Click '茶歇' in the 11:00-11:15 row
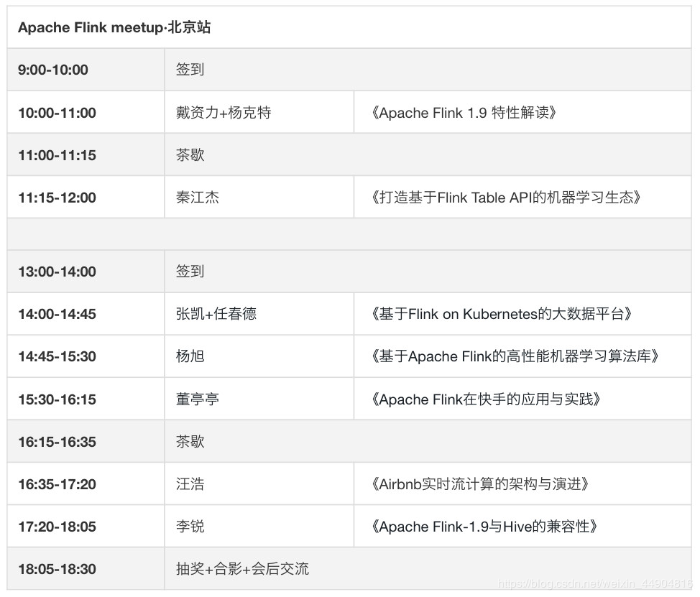Screen dimensions: 700x597 point(190,155)
